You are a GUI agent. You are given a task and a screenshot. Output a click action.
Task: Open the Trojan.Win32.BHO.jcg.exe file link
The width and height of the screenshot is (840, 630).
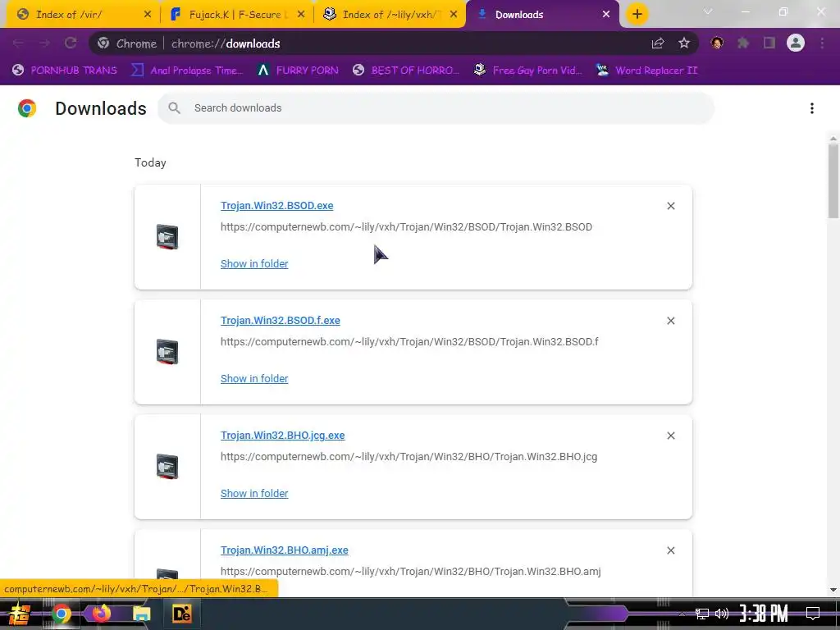point(283,436)
